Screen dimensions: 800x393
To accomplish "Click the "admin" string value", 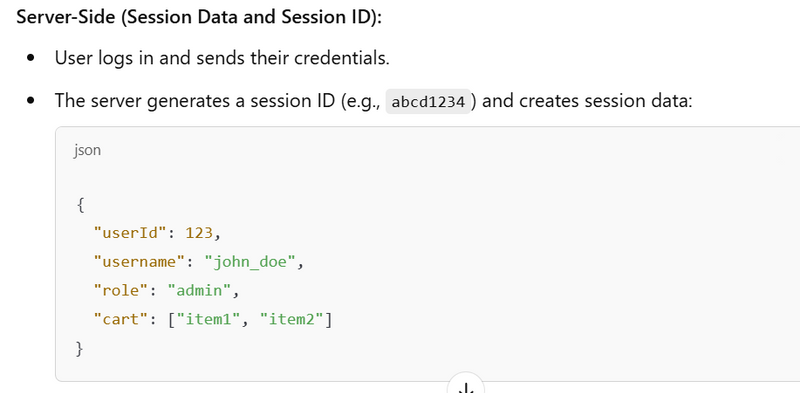I will point(199,291).
